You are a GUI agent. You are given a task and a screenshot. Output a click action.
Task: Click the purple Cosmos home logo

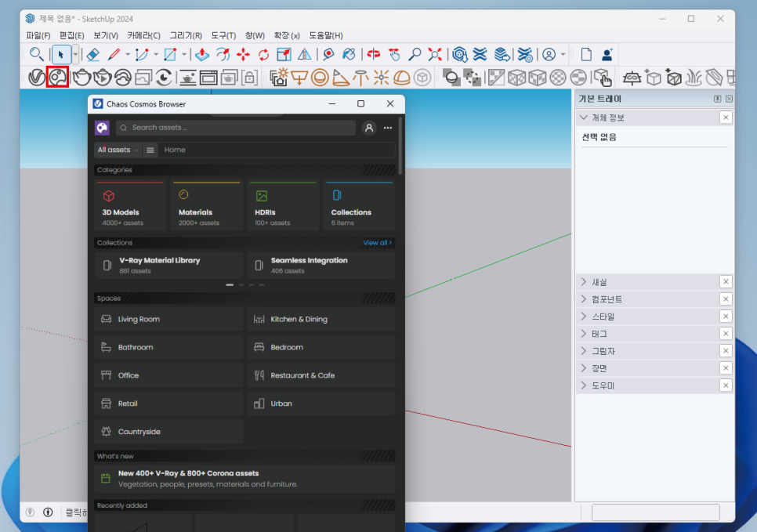pyautogui.click(x=102, y=128)
